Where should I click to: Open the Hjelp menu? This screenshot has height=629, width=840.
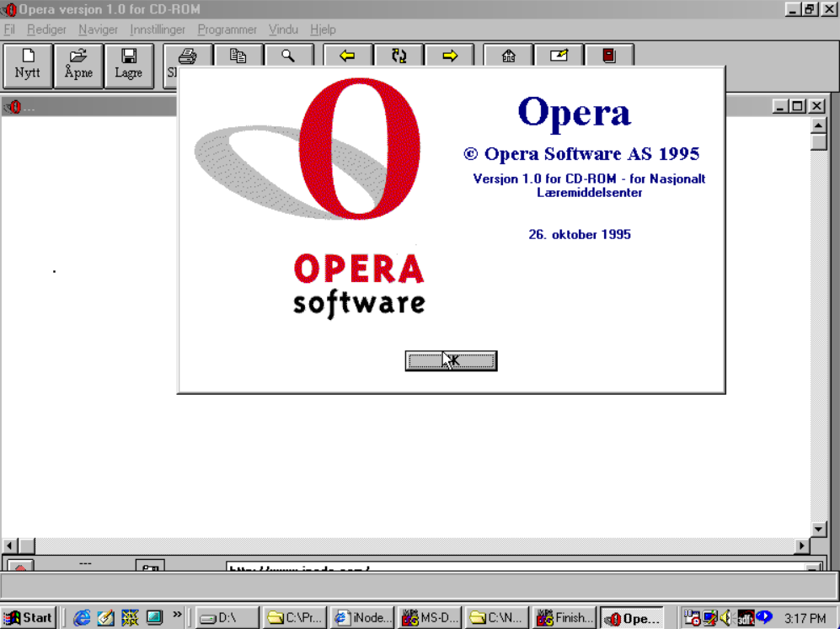(323, 29)
